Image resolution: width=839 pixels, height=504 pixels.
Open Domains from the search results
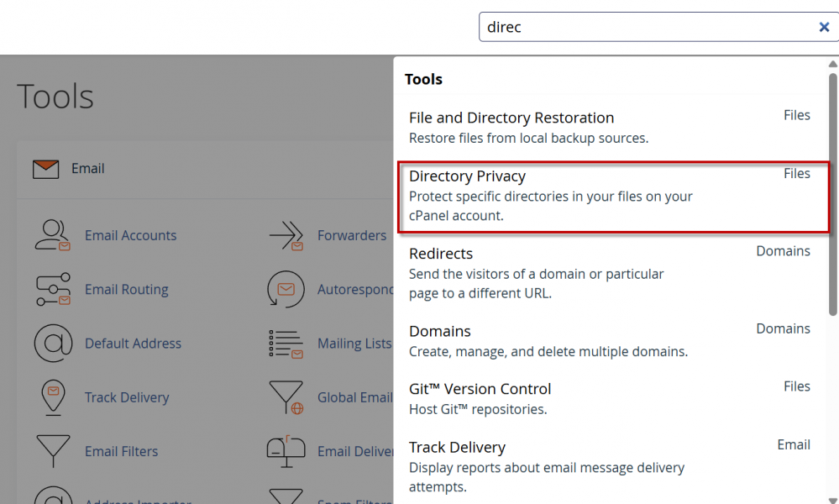439,331
